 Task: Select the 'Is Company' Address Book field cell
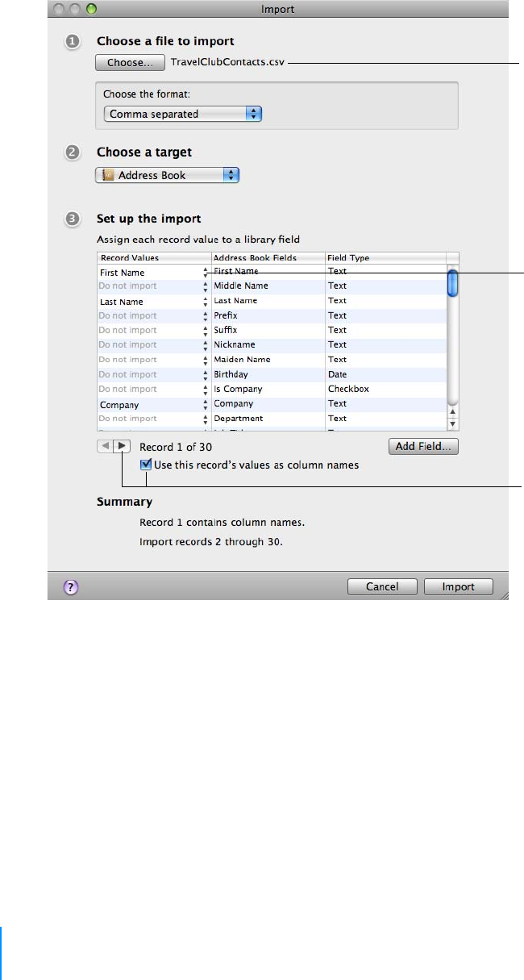(x=268, y=389)
